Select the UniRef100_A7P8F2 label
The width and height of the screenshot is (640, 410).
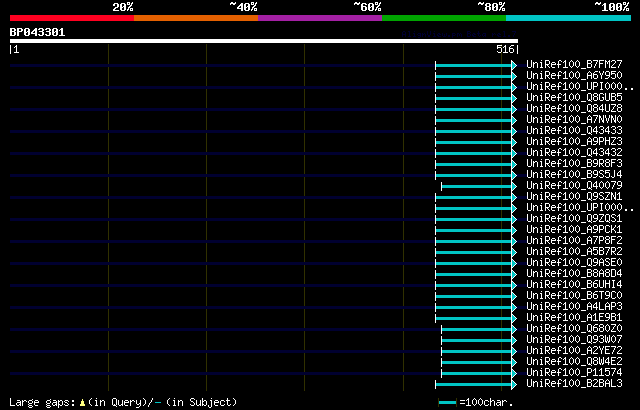tap(574, 241)
